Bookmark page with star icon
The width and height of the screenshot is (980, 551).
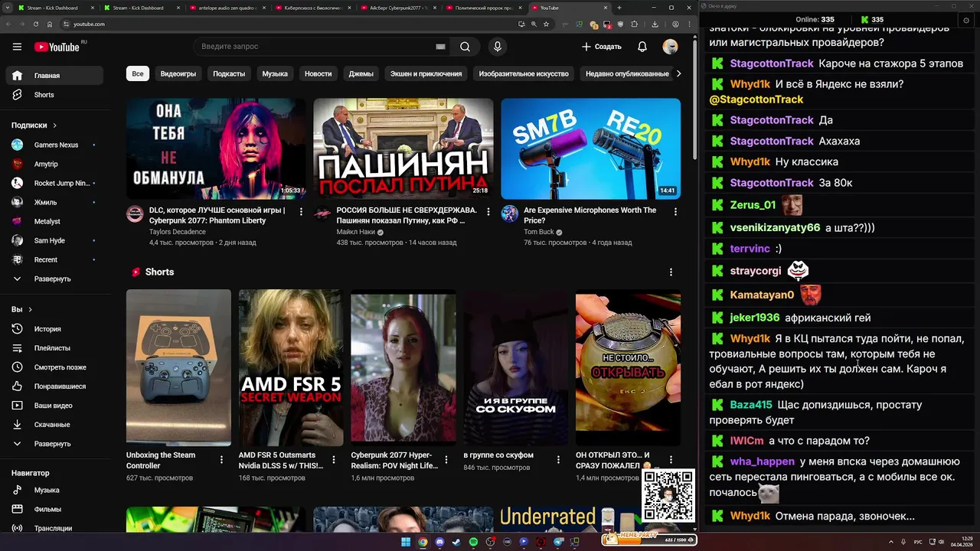tap(546, 24)
